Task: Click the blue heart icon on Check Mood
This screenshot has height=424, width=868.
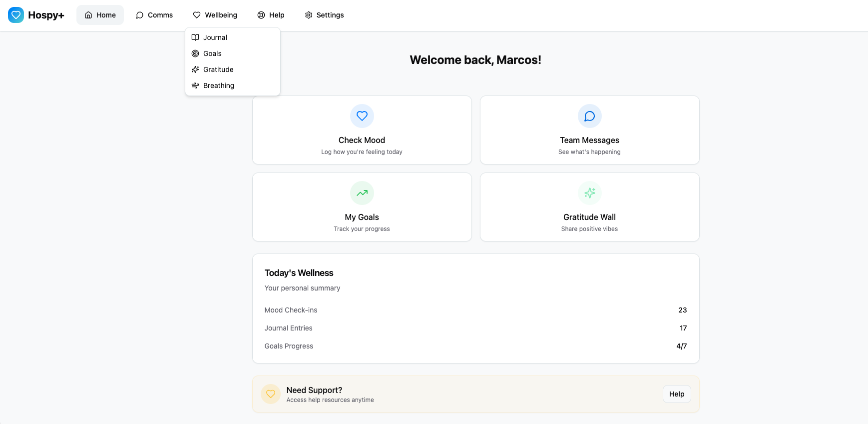Action: coord(362,116)
